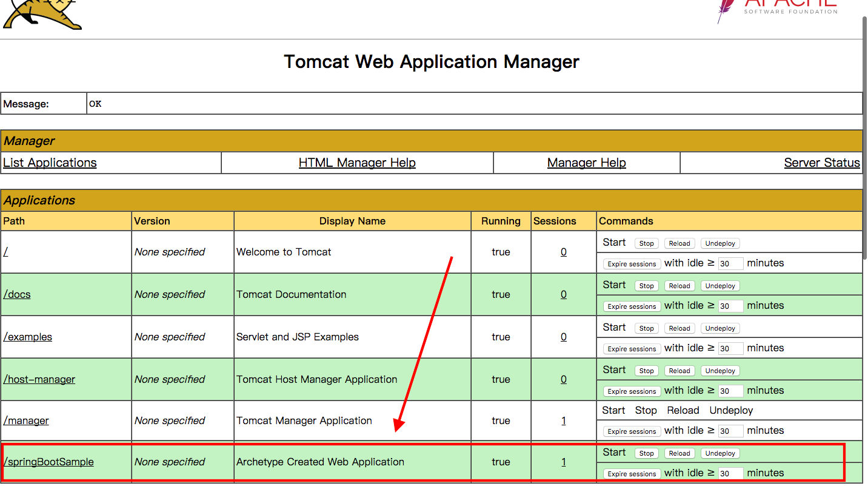Click 'Tomcat Documentation' display name
Viewport: 868px width, 486px height.
(292, 294)
